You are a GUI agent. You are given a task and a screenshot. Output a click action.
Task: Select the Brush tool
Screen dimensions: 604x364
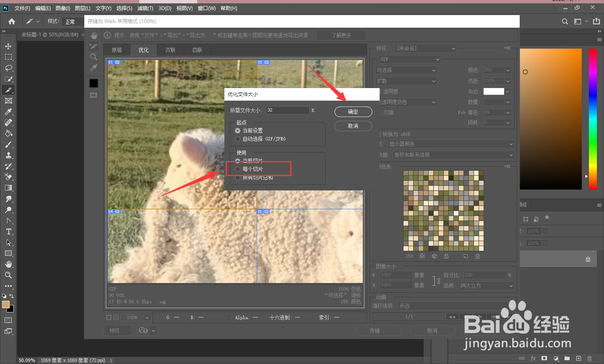coord(8,144)
